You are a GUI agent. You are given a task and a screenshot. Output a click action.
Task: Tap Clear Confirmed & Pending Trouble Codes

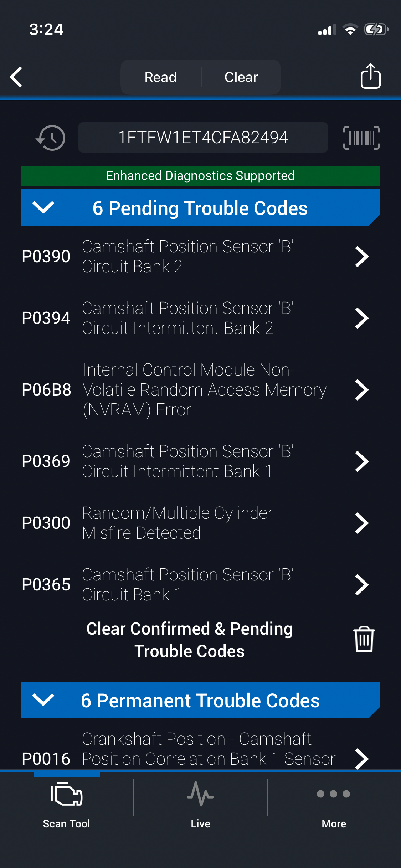coord(190,640)
